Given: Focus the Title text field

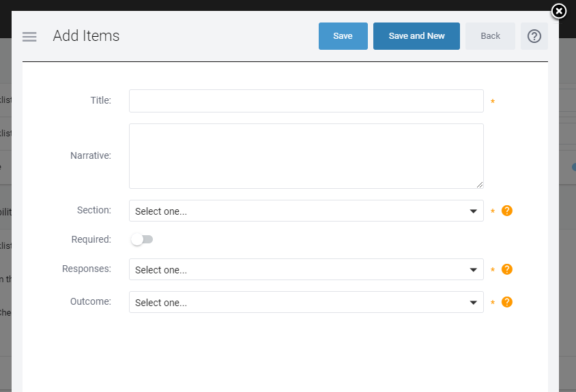Looking at the screenshot, I should pos(306,101).
